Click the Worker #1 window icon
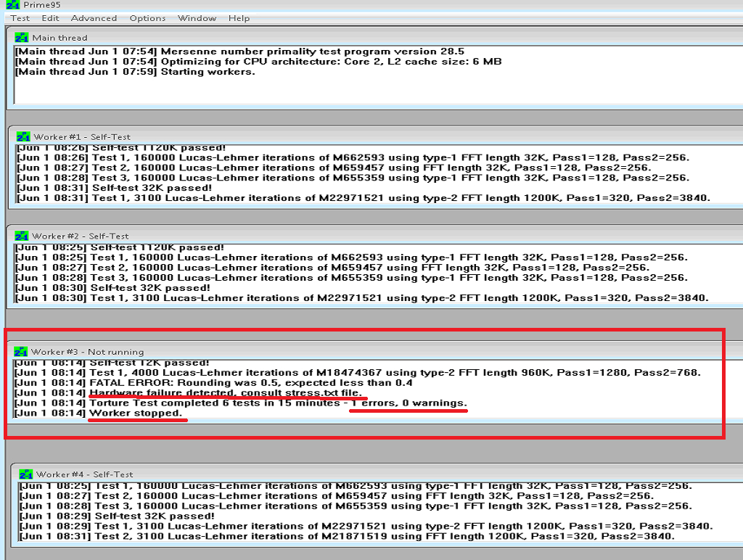 pyautogui.click(x=23, y=136)
